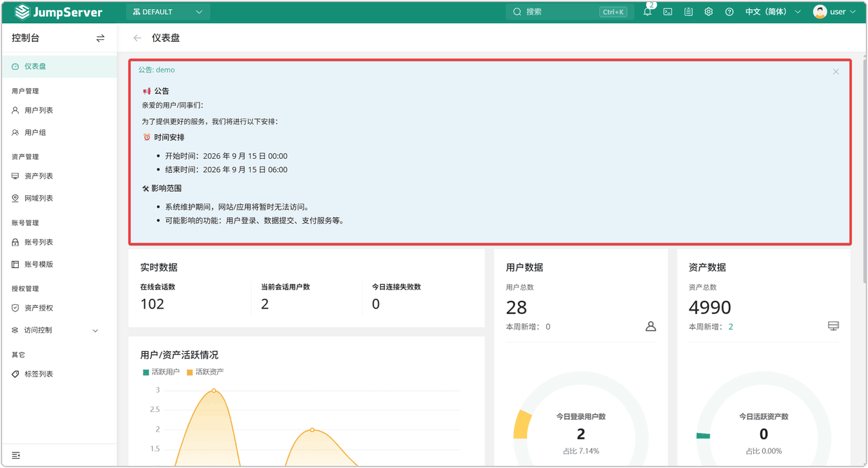868x468 pixels.
Task: Open 用户组 in the sidebar
Action: click(x=59, y=132)
